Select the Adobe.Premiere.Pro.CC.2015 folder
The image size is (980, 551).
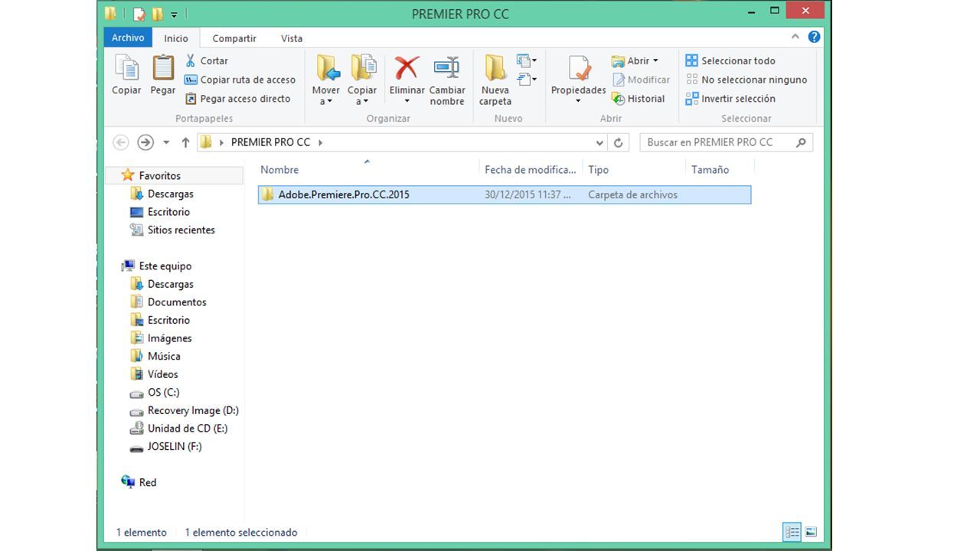(505, 194)
